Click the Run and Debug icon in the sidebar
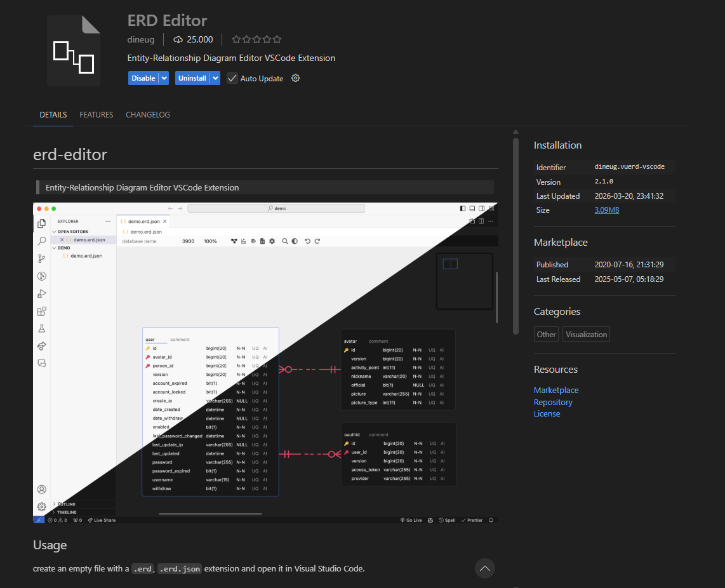 [41, 293]
